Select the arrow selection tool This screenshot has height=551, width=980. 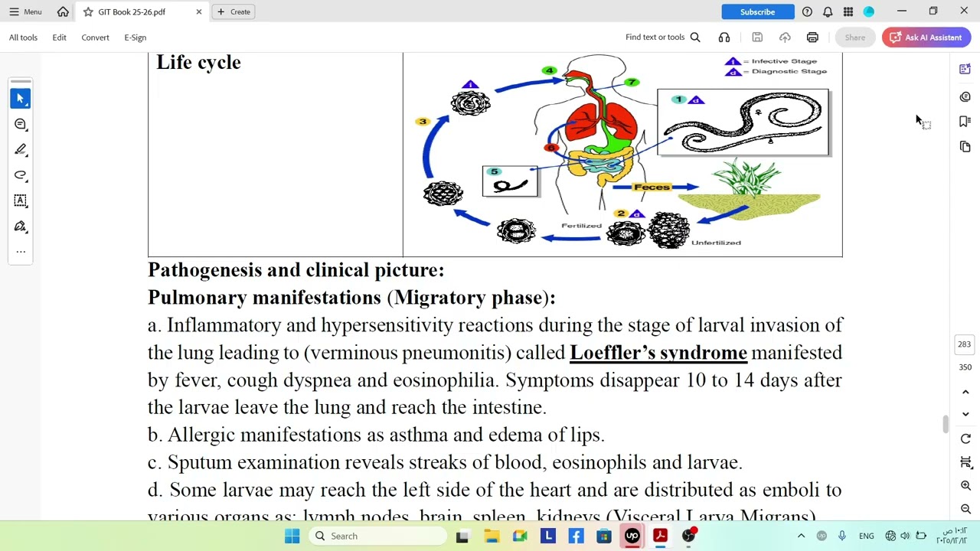(x=21, y=99)
